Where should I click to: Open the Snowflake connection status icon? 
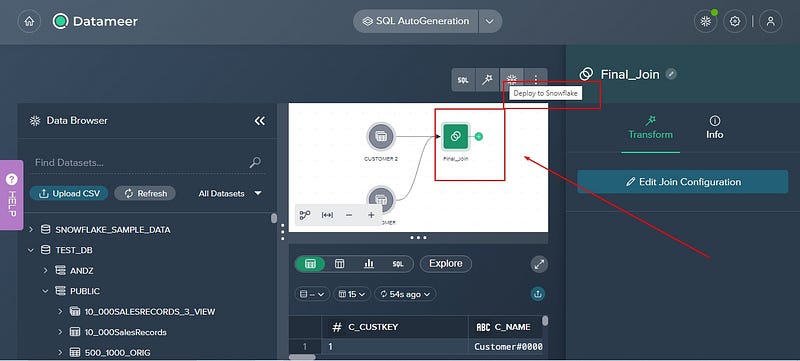pyautogui.click(x=706, y=21)
